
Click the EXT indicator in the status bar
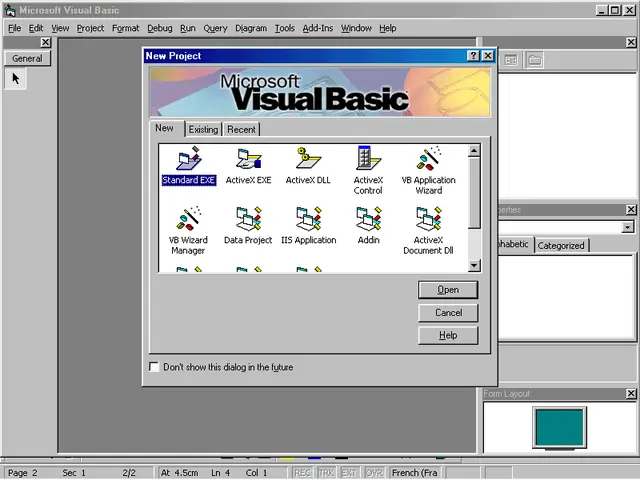(349, 473)
